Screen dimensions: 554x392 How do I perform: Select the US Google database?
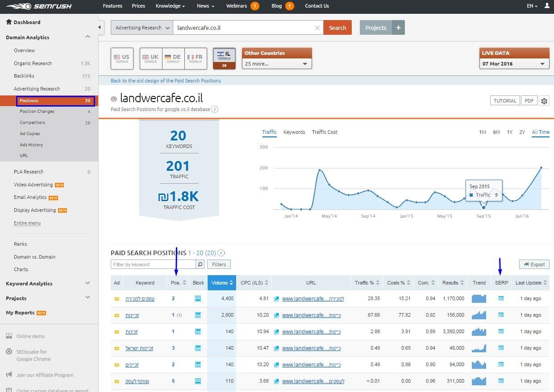[x=122, y=58]
